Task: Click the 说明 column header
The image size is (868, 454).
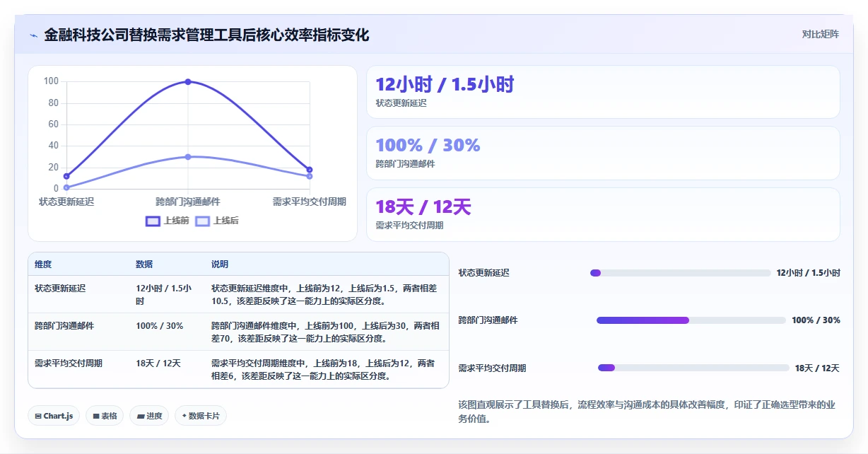Action: [x=220, y=264]
